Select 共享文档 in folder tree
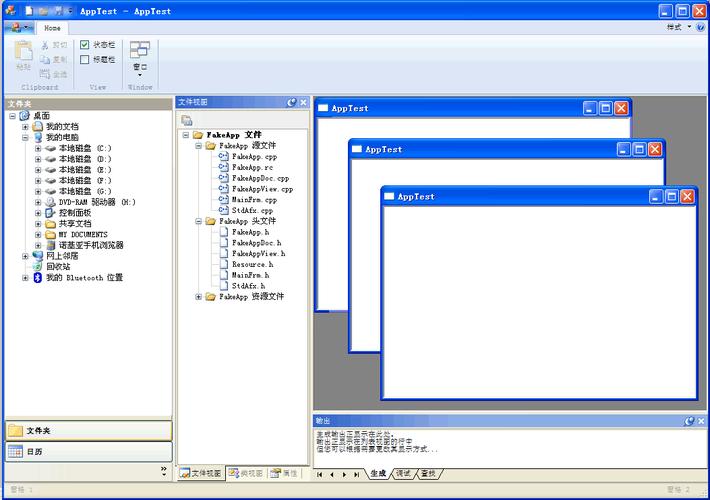Screen dimensions: 710x500 click(x=75, y=224)
